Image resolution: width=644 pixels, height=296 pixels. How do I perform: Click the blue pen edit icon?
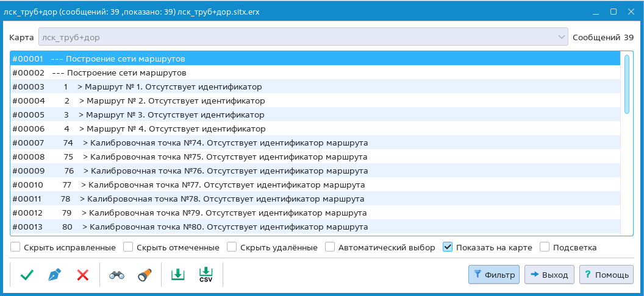pos(55,275)
